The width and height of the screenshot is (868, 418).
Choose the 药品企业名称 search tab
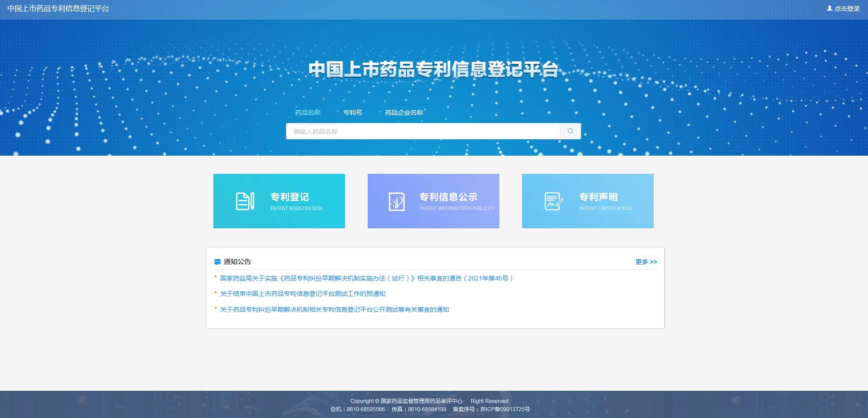point(404,113)
